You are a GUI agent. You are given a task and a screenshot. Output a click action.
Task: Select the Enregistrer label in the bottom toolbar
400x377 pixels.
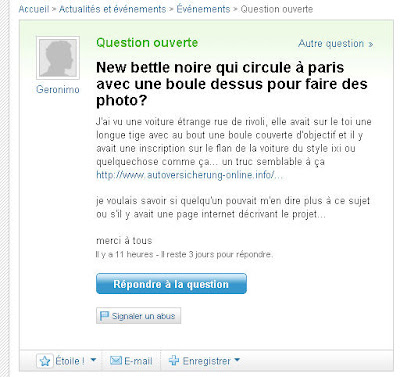(206, 361)
